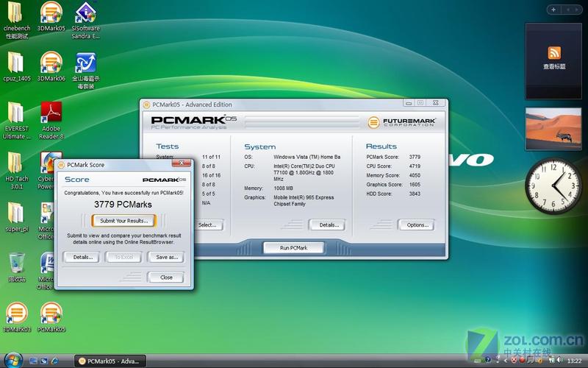This screenshot has height=368, width=588.
Task: Launch 3DMark03 desktop shortcut
Action: coord(16,317)
